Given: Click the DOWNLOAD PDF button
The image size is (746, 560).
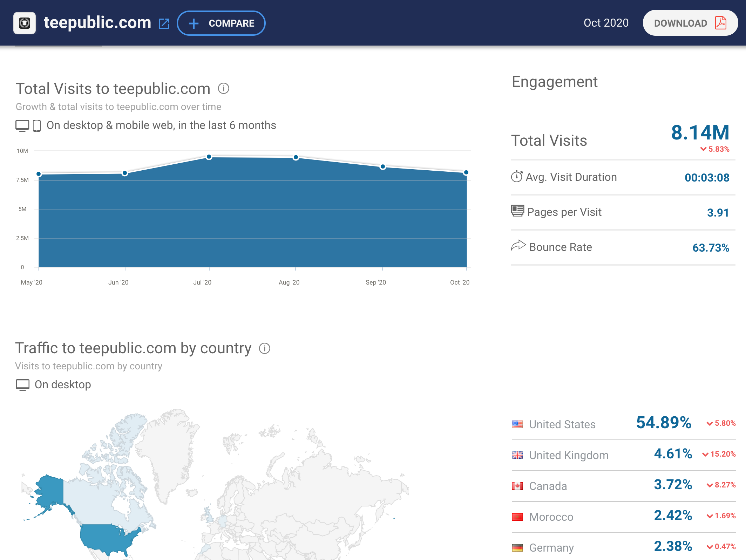Looking at the screenshot, I should pyautogui.click(x=690, y=23).
